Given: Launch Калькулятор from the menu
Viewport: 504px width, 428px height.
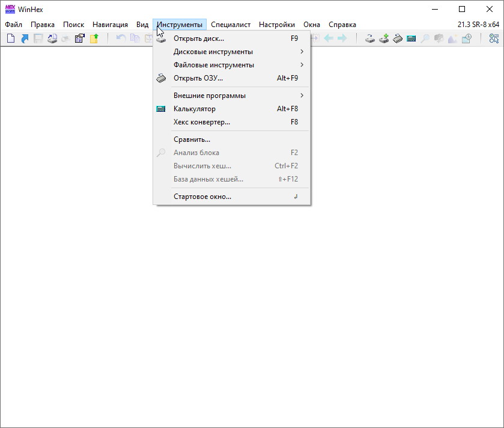Looking at the screenshot, I should (x=232, y=109).
